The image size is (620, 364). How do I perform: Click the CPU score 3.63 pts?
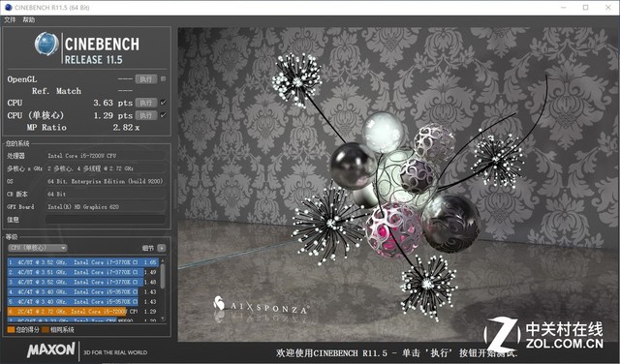pos(112,103)
